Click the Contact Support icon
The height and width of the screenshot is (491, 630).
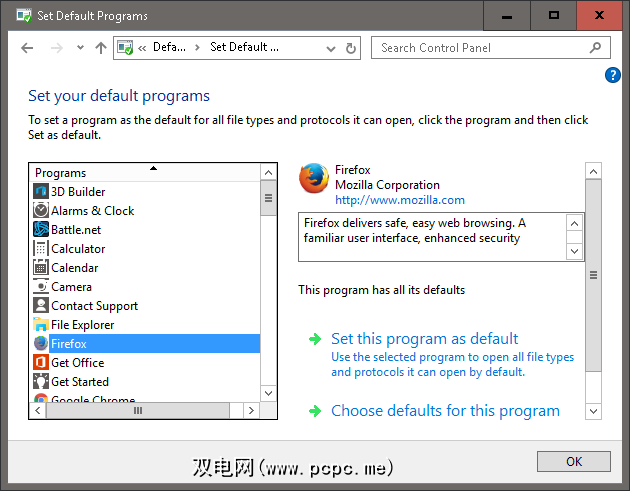(x=41, y=305)
